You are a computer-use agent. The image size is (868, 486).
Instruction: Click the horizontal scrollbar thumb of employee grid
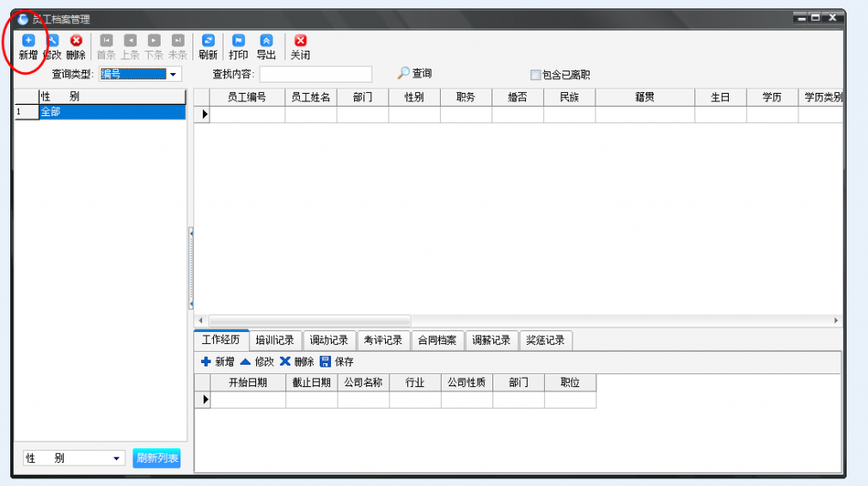pos(309,321)
